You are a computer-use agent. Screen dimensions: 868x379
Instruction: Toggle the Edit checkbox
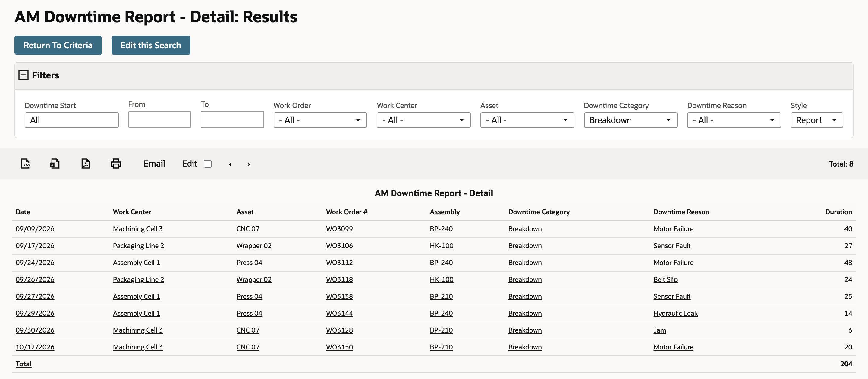(208, 164)
